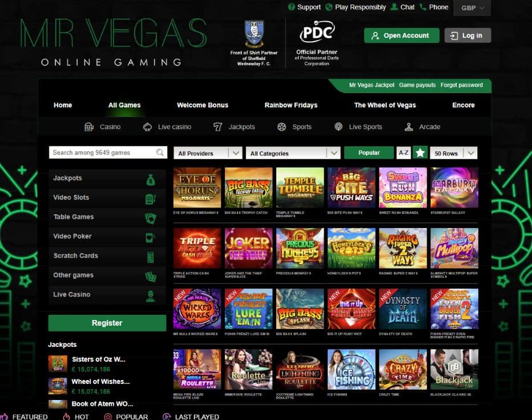Open The Wheel of Vegas tab

tap(385, 105)
